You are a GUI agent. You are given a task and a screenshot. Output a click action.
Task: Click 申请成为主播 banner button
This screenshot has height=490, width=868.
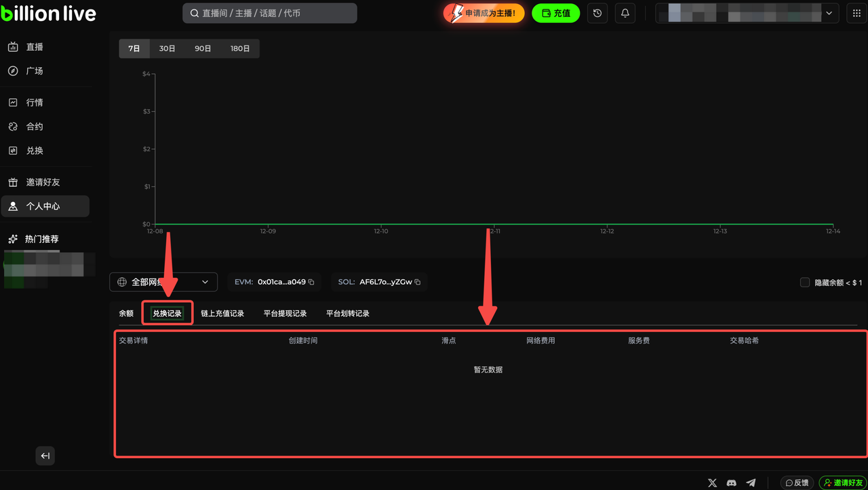(484, 14)
